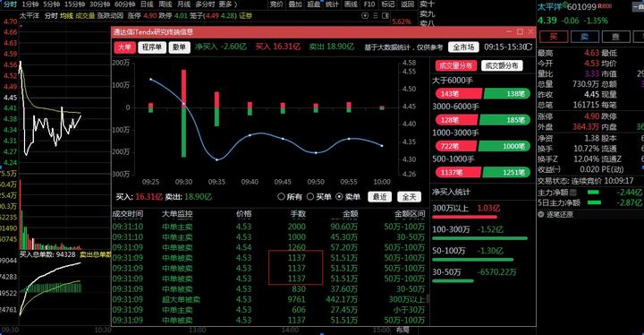The height and width of the screenshot is (335, 644).
Task: Click the 竞价 toolbar button
Action: tap(276, 4)
